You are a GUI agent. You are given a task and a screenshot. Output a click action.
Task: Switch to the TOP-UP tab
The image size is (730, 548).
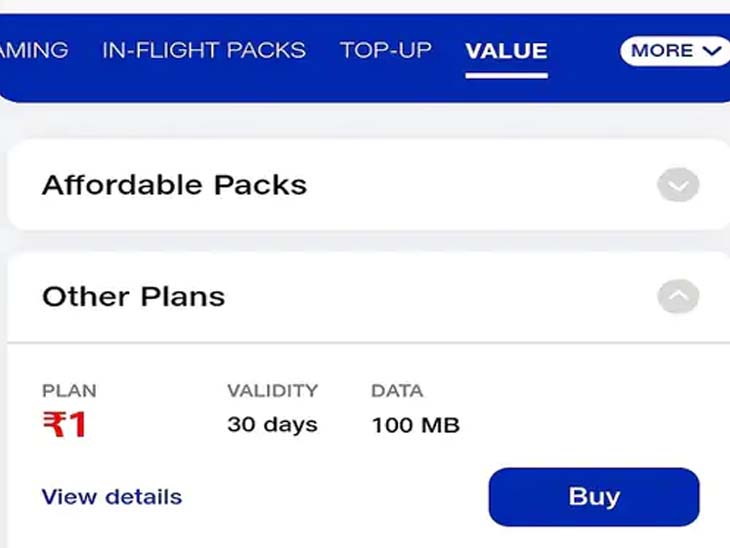pyautogui.click(x=386, y=50)
